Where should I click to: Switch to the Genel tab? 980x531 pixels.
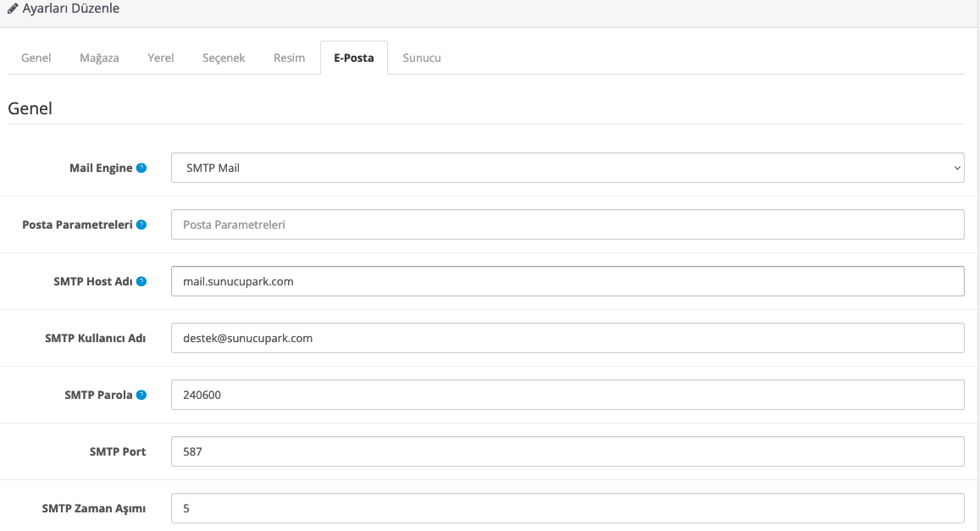36,58
